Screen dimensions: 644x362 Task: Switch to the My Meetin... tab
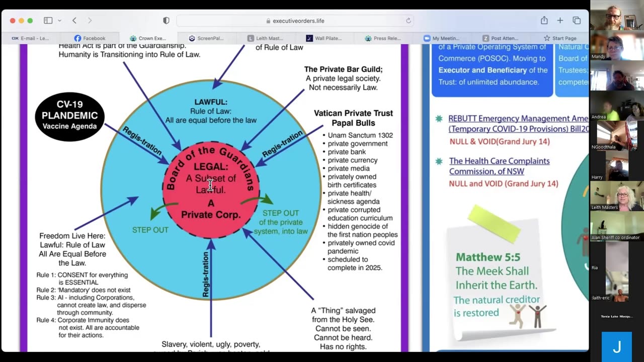441,38
